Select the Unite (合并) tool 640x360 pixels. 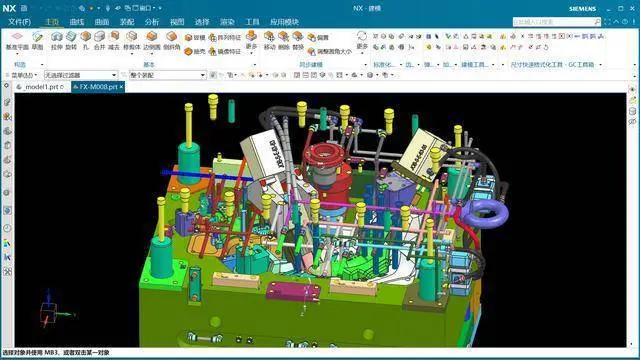tap(100, 40)
